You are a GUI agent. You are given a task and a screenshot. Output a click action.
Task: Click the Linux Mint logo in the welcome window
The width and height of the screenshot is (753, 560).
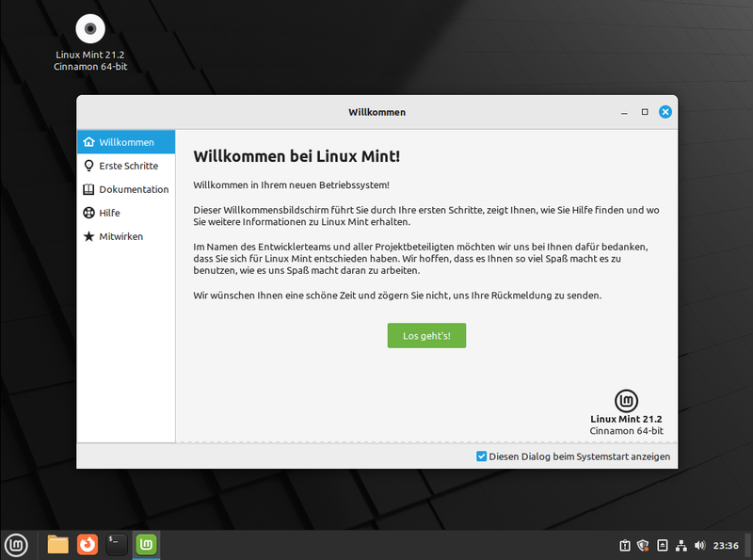[626, 401]
